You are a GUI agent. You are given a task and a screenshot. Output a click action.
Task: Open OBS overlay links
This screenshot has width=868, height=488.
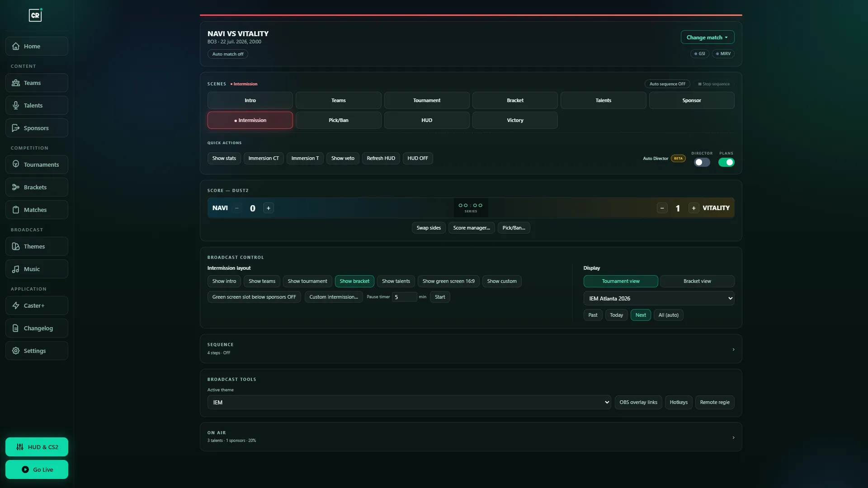tap(638, 402)
